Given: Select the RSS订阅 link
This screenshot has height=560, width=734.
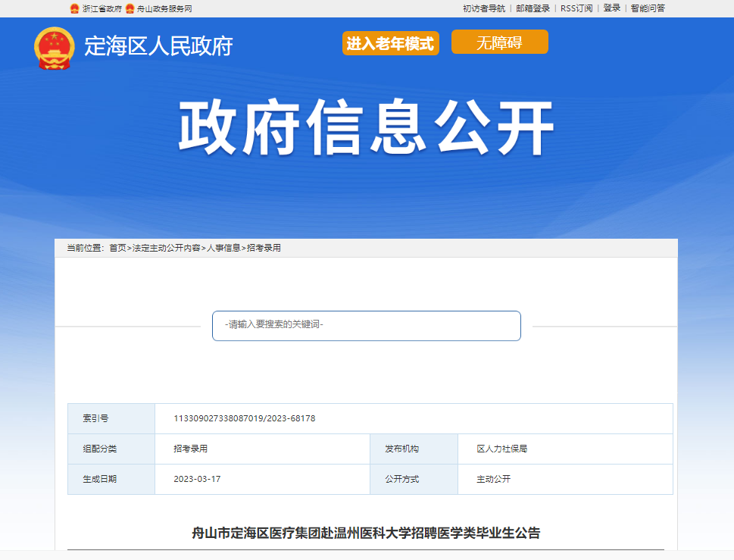Looking at the screenshot, I should coord(576,8).
